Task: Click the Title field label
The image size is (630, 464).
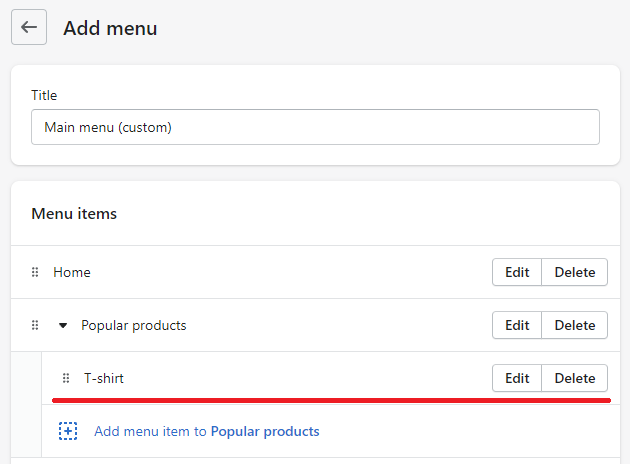Action: pyautogui.click(x=44, y=95)
